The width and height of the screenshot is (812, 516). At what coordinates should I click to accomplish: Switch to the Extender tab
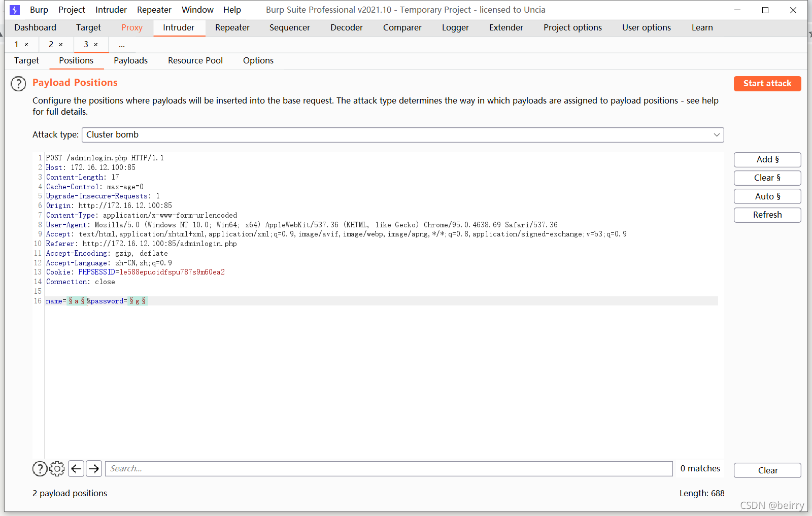[x=506, y=28]
